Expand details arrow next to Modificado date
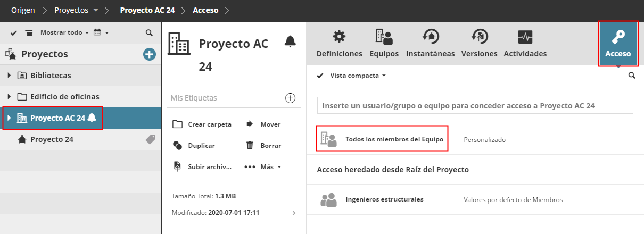This screenshot has width=644, height=234. (x=294, y=213)
